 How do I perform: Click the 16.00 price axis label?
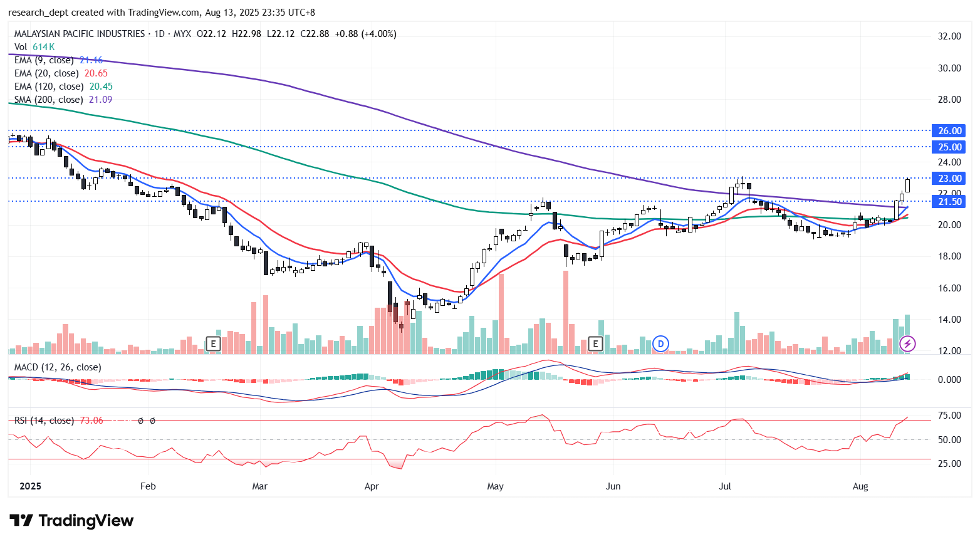pos(949,288)
